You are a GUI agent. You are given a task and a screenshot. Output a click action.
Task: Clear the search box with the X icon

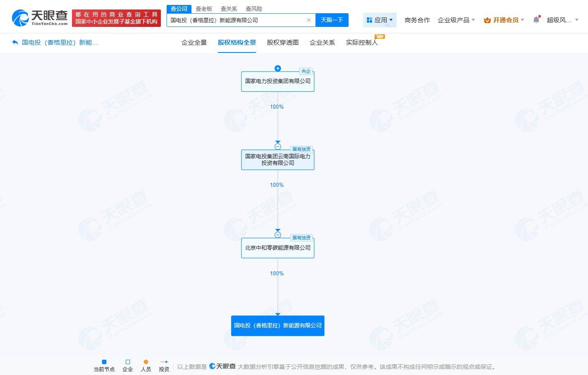click(x=309, y=20)
